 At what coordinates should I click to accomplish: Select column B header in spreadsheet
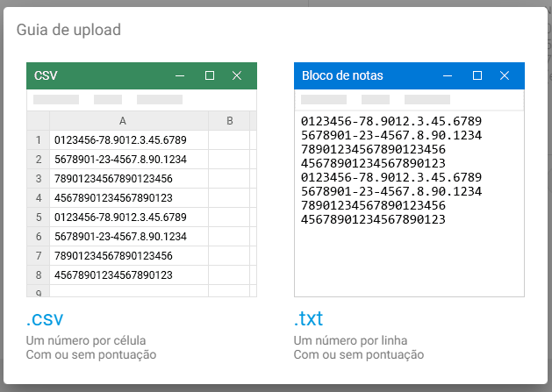229,121
